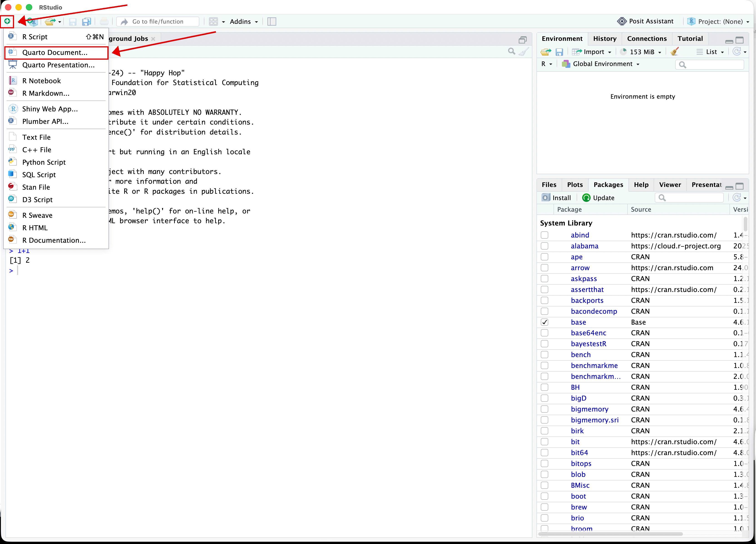Load the arrow package via checkbox
The image size is (756, 544).
[x=544, y=267]
